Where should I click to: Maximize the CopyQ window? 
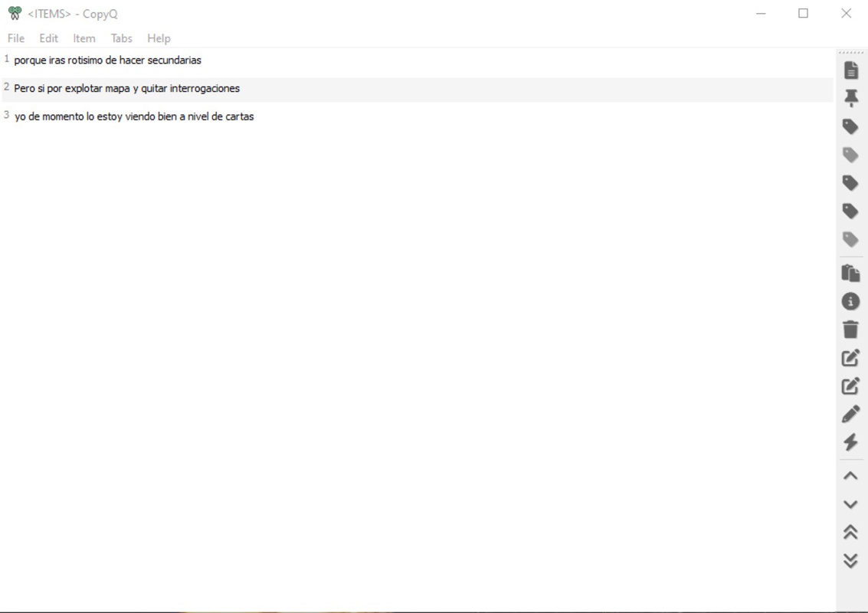tap(803, 13)
